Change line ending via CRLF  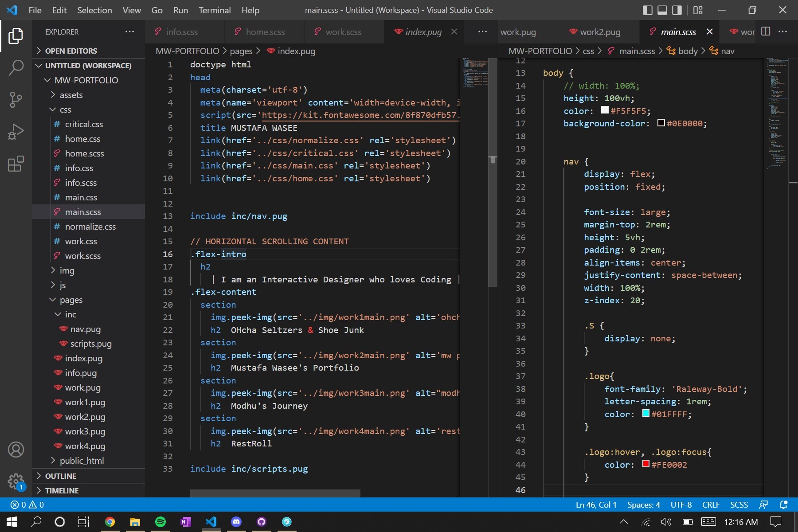711,505
